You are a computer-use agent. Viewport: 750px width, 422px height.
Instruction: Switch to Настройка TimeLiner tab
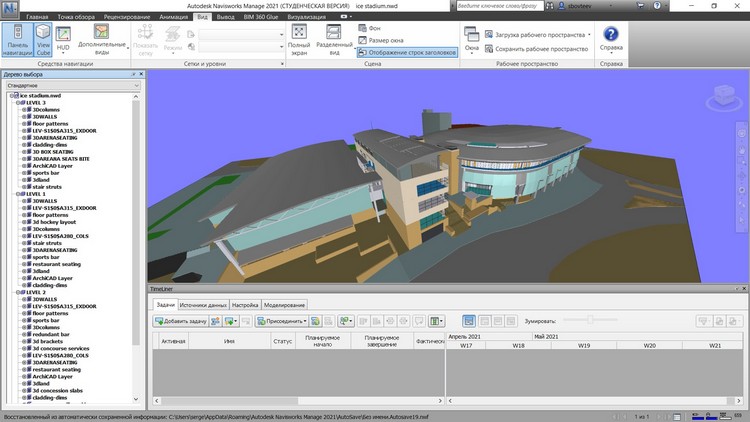point(245,305)
